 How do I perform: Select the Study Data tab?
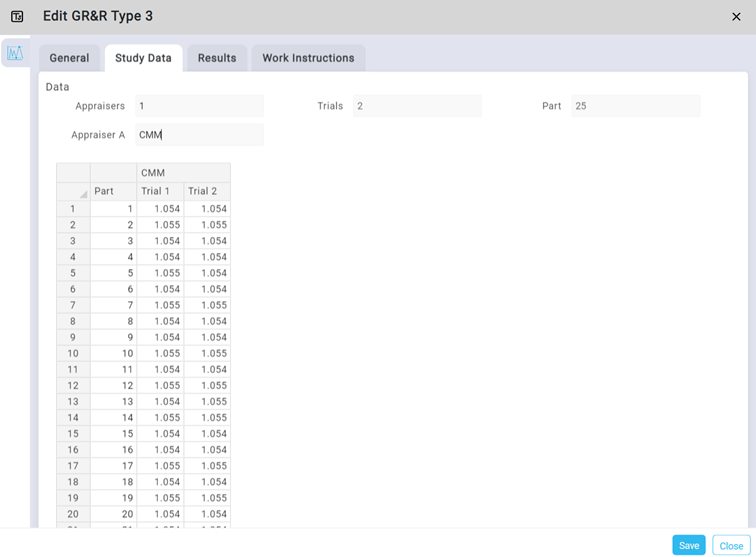tap(143, 58)
